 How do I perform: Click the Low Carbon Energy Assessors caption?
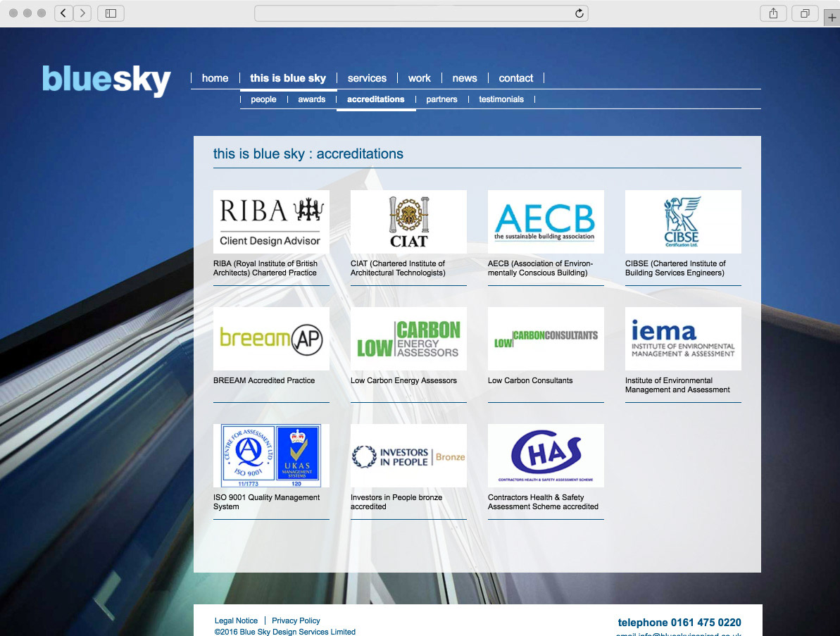coord(404,380)
